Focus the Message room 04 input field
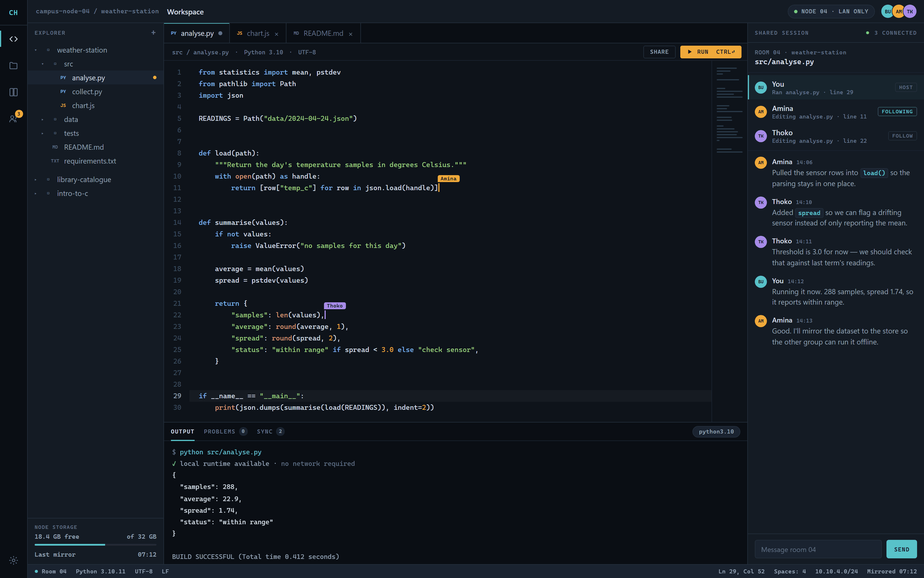This screenshot has height=578, width=924. coord(818,549)
